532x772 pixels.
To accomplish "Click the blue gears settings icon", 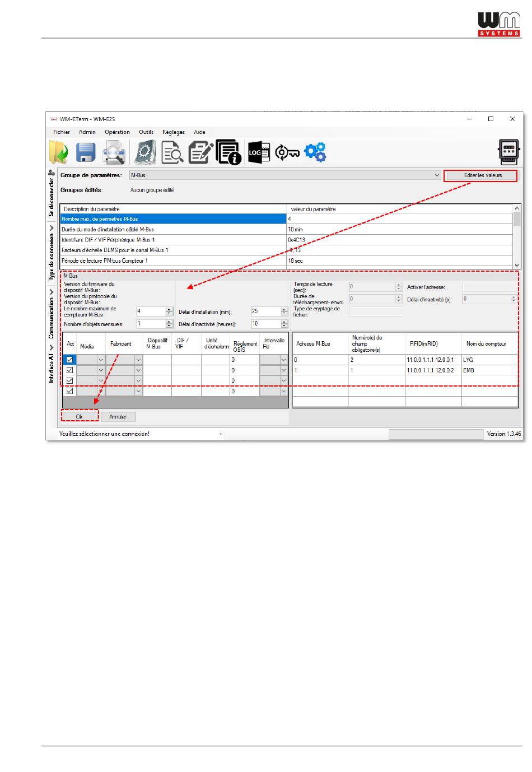I will click(x=315, y=152).
